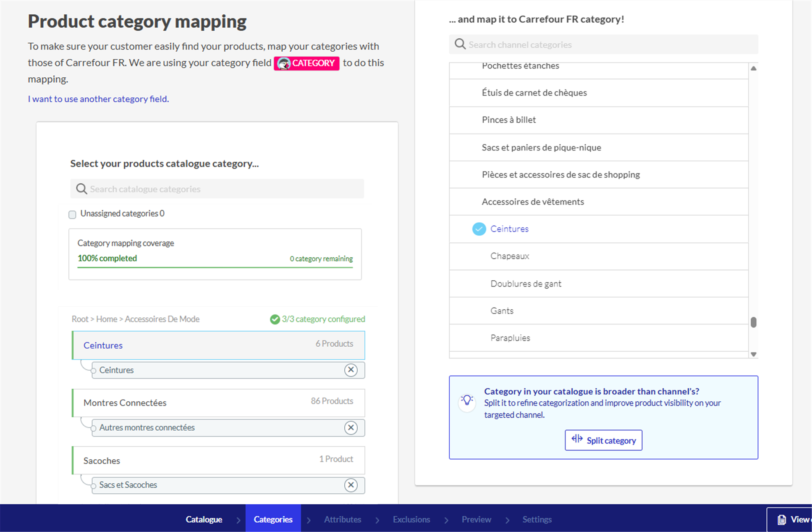The image size is (812, 532).
Task: Select Accessoires de vêtements parent category
Action: pos(532,202)
